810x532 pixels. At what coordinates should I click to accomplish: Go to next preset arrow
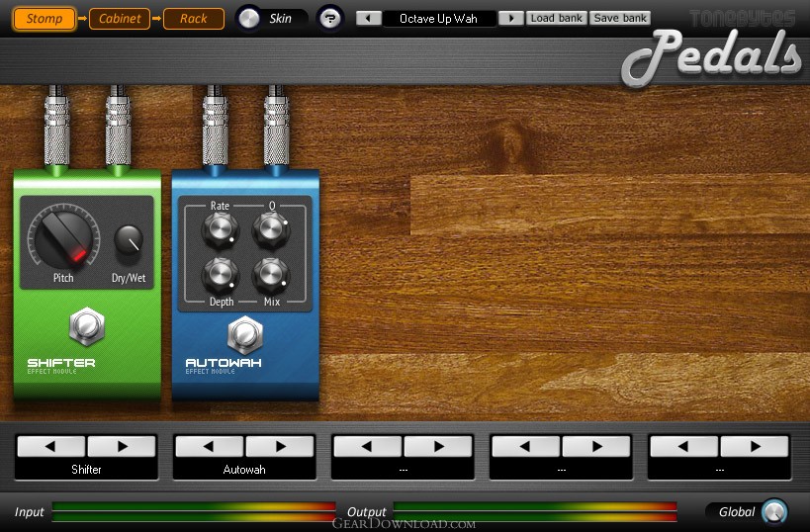pyautogui.click(x=511, y=19)
